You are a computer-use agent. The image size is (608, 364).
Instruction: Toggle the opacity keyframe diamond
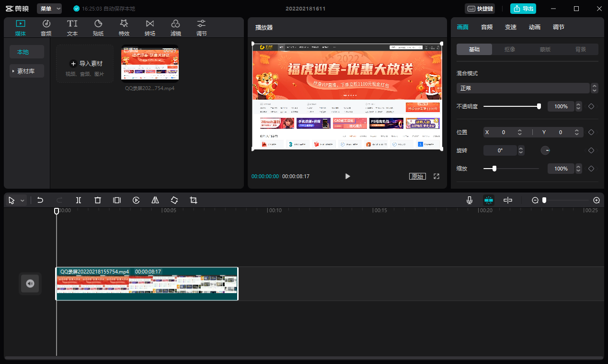tap(591, 106)
